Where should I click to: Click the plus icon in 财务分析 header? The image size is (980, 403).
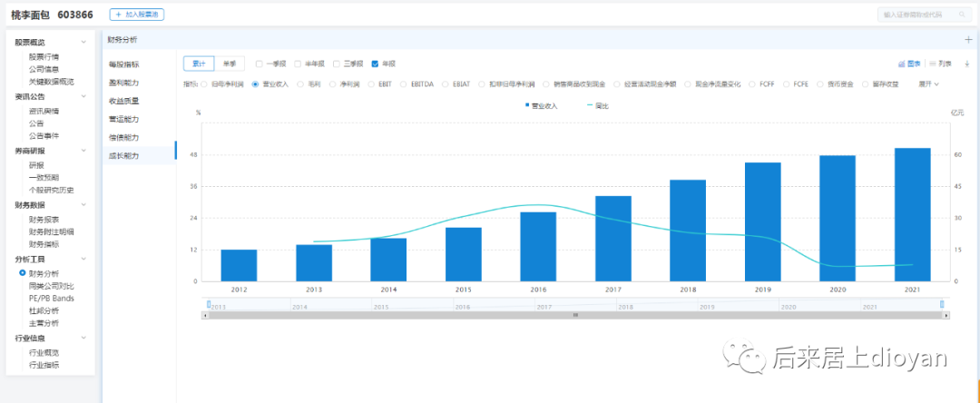(967, 40)
